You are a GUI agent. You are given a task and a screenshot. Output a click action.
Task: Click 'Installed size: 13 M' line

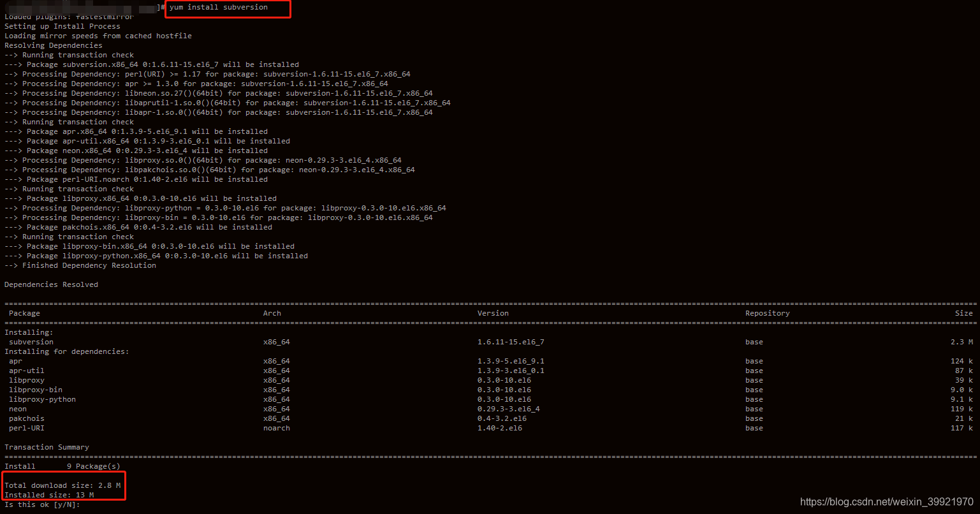(49, 495)
